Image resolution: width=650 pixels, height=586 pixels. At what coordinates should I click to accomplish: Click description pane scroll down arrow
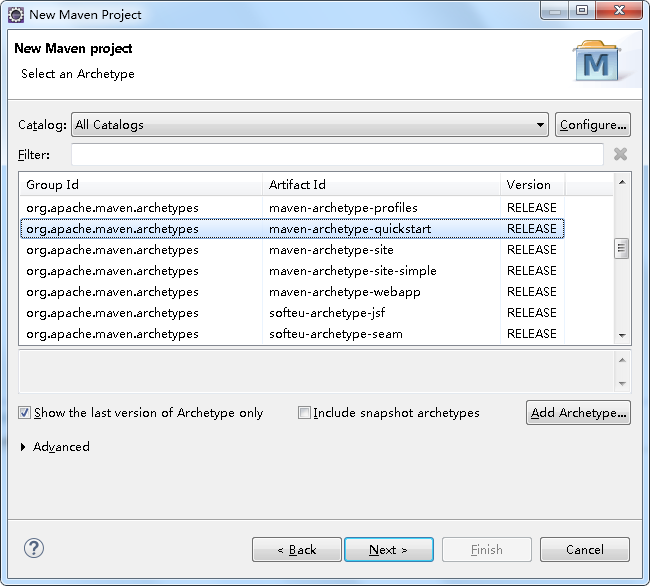(622, 383)
